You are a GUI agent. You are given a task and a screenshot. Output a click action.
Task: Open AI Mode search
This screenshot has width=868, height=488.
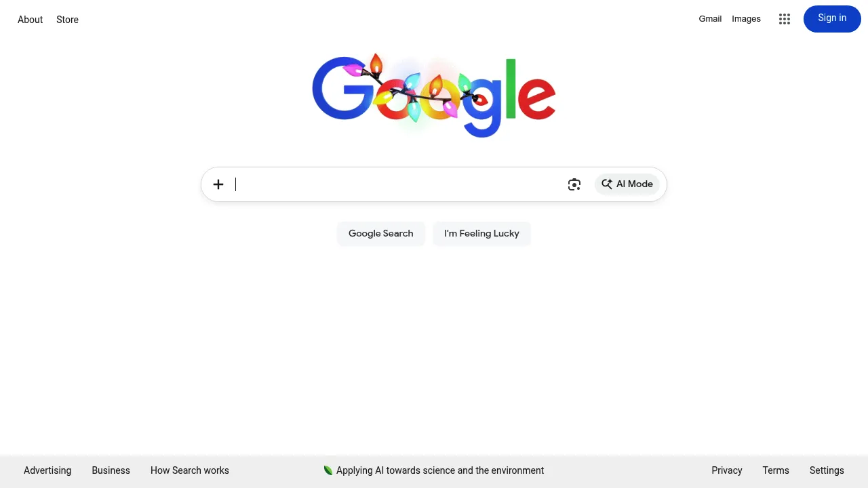click(x=627, y=184)
